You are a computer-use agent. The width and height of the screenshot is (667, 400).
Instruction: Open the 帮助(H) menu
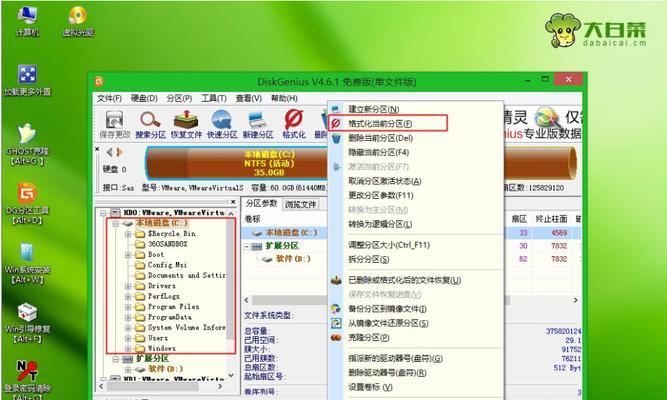pos(284,99)
